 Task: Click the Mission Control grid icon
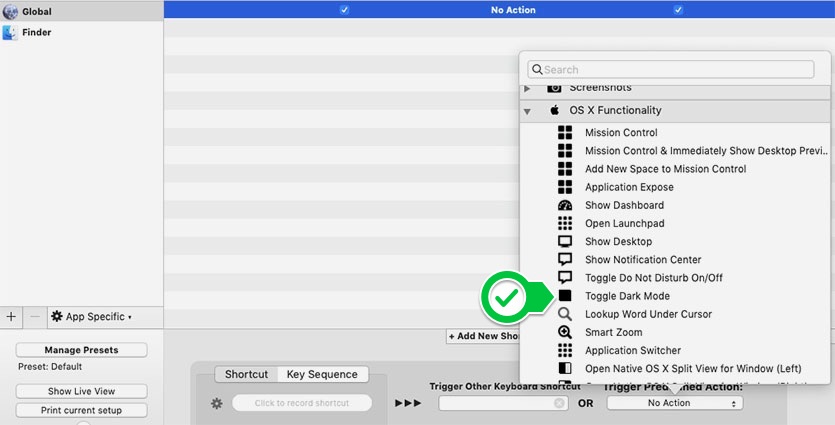pyautogui.click(x=565, y=133)
